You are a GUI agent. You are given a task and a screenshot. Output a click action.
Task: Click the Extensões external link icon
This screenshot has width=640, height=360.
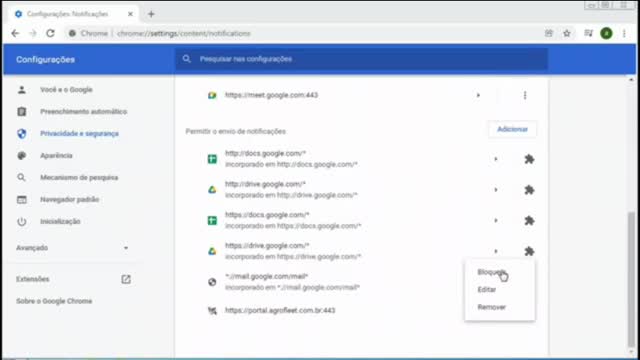coord(126,279)
